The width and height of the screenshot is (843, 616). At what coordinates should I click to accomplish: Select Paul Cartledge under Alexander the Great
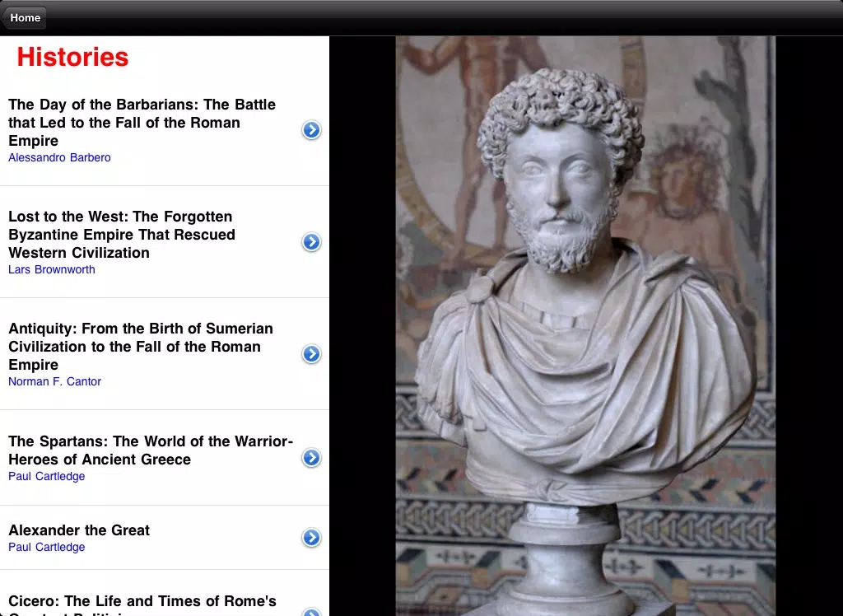tap(47, 547)
